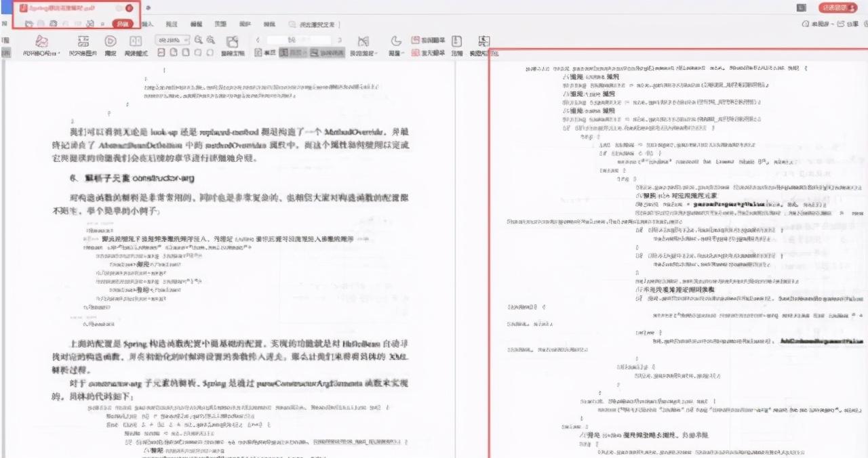868x458 pixels.
Task: Open the Protect tab
Action: pos(245,24)
